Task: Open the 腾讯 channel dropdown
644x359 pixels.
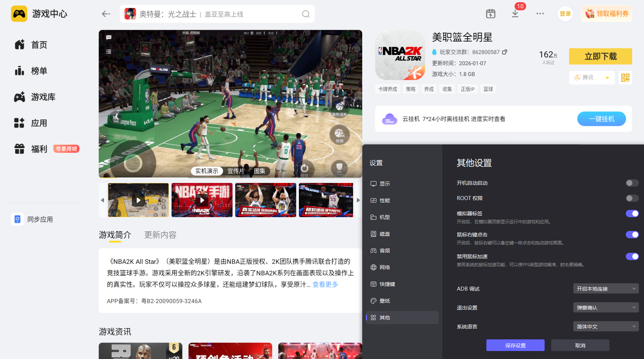Action: coord(592,77)
